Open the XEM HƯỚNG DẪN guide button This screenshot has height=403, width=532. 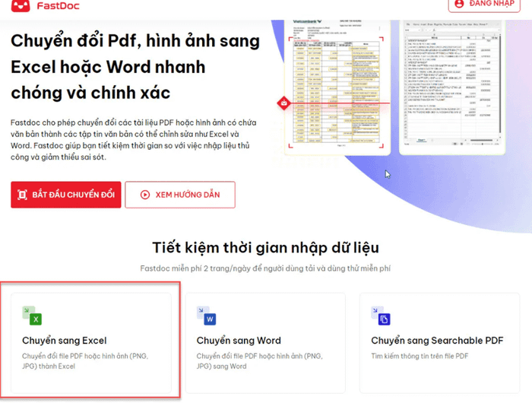point(180,195)
